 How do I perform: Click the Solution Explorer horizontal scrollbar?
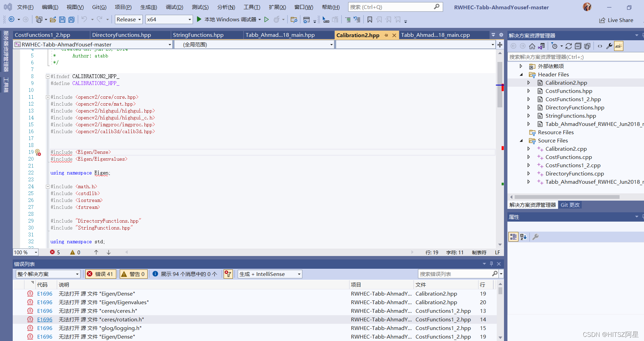(567, 197)
